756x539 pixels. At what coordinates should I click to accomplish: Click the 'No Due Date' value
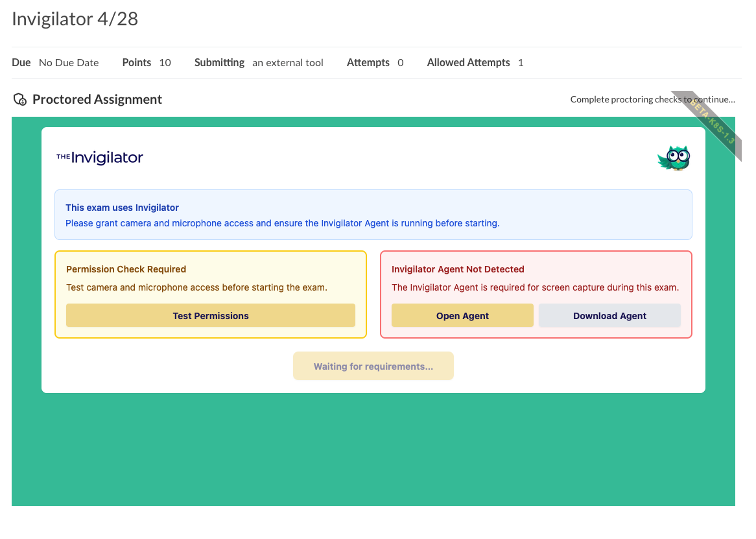(69, 63)
